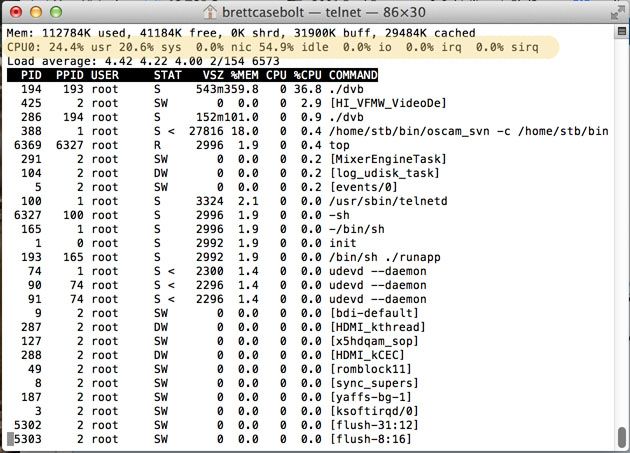Image resolution: width=630 pixels, height=453 pixels.
Task: Click the COMMAND column header
Action: [353, 75]
